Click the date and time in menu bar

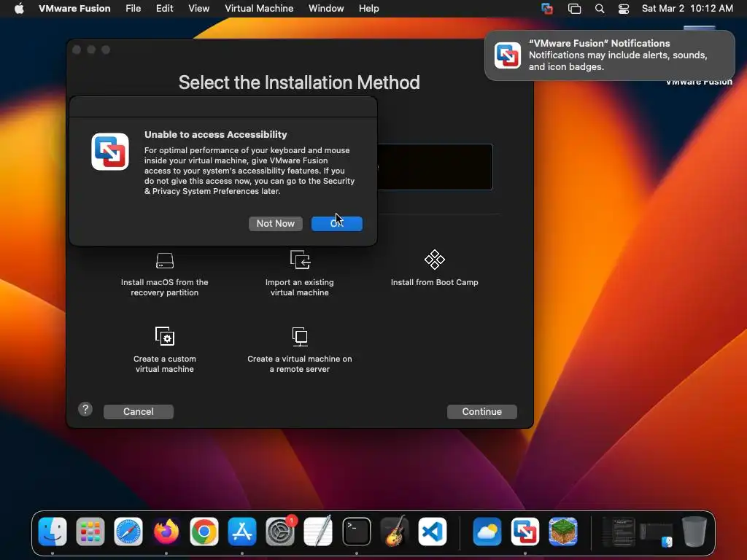click(687, 9)
